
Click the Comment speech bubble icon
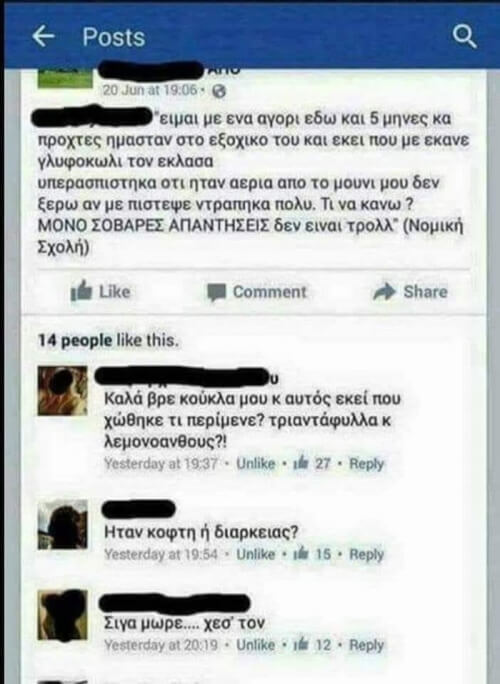pyautogui.click(x=216, y=292)
